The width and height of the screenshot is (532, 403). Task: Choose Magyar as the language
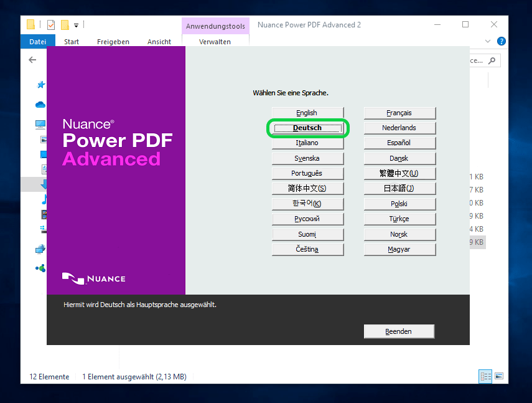click(x=399, y=249)
